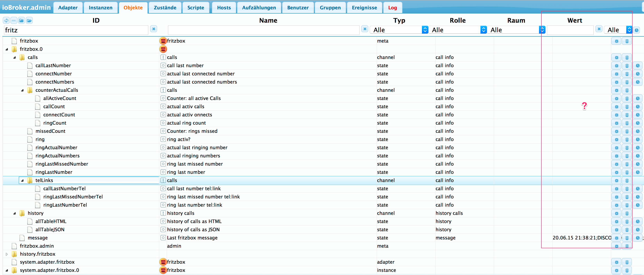644x275 pixels.
Task: Expand all nodes with open-folder icon
Action: pyautogui.click(x=29, y=21)
